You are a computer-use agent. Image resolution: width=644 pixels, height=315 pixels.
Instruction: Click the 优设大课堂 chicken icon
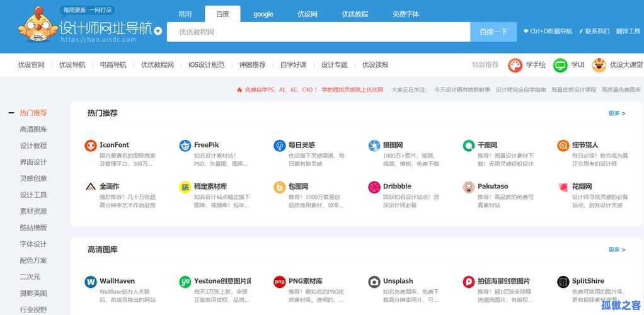click(x=599, y=65)
